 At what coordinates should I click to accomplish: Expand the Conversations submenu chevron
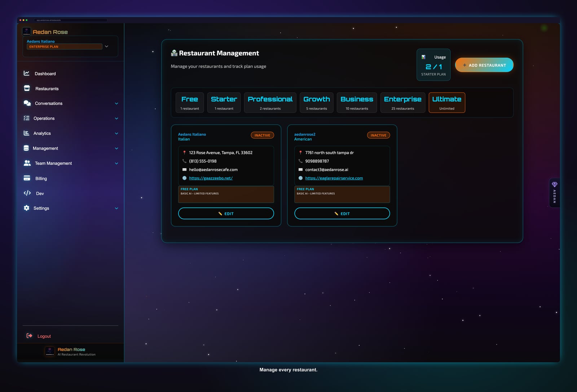[116, 103]
